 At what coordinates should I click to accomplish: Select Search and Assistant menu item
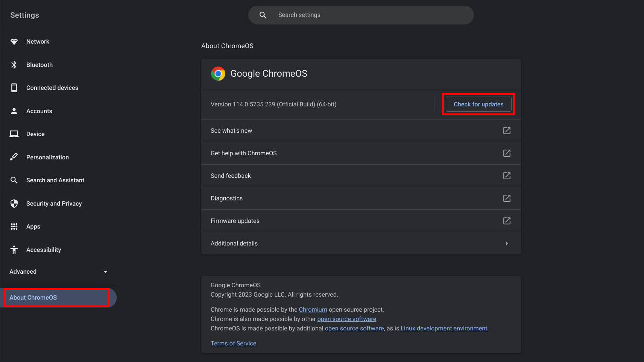[55, 180]
